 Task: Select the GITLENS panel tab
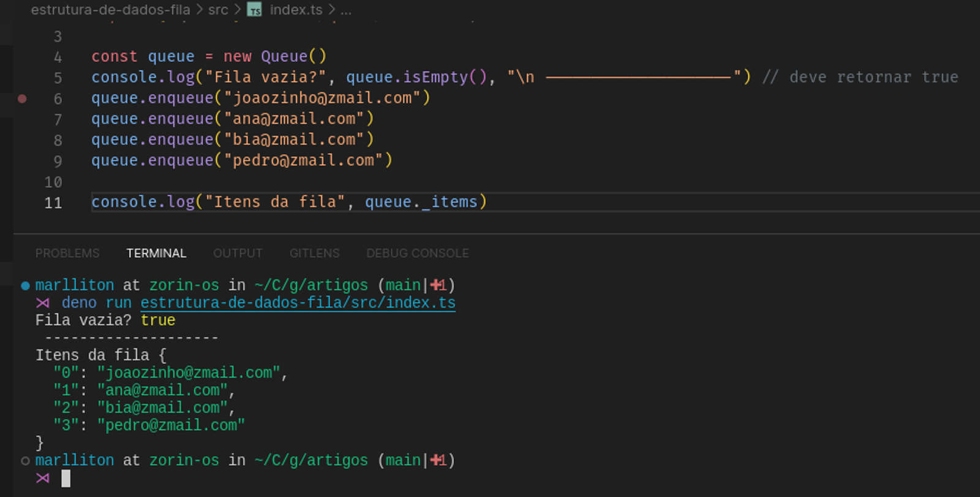coord(314,253)
